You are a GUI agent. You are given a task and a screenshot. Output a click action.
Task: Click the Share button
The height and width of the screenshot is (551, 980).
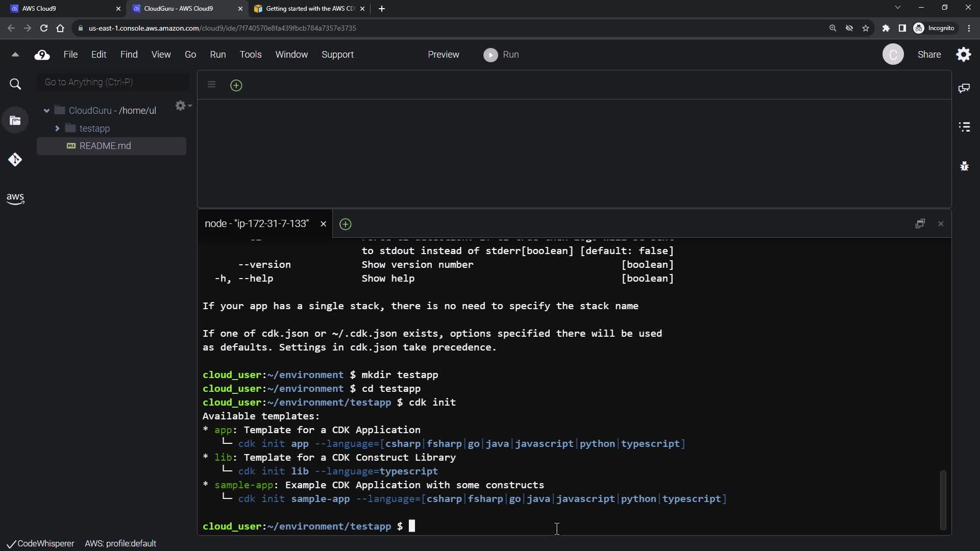click(x=928, y=55)
